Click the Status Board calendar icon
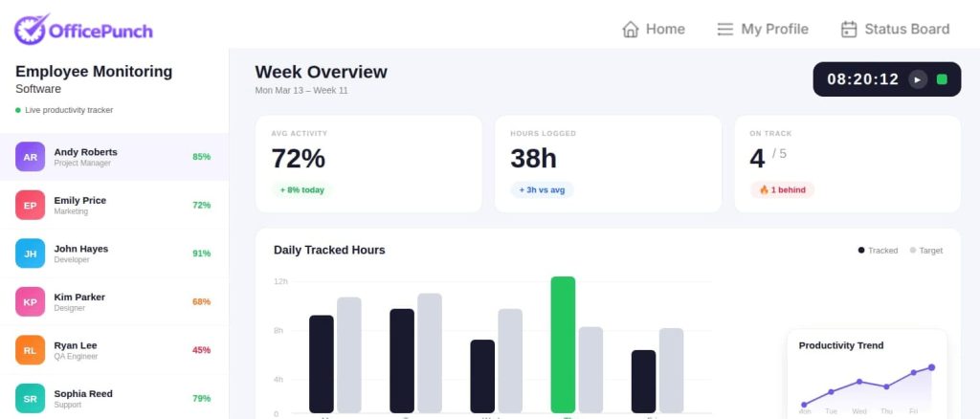980x419 pixels. [x=848, y=29]
